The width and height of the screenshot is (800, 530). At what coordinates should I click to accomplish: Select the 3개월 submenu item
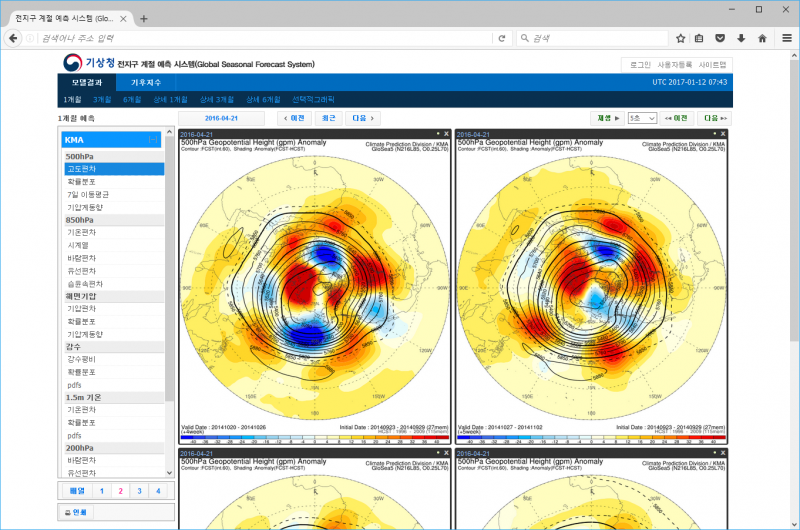click(102, 99)
